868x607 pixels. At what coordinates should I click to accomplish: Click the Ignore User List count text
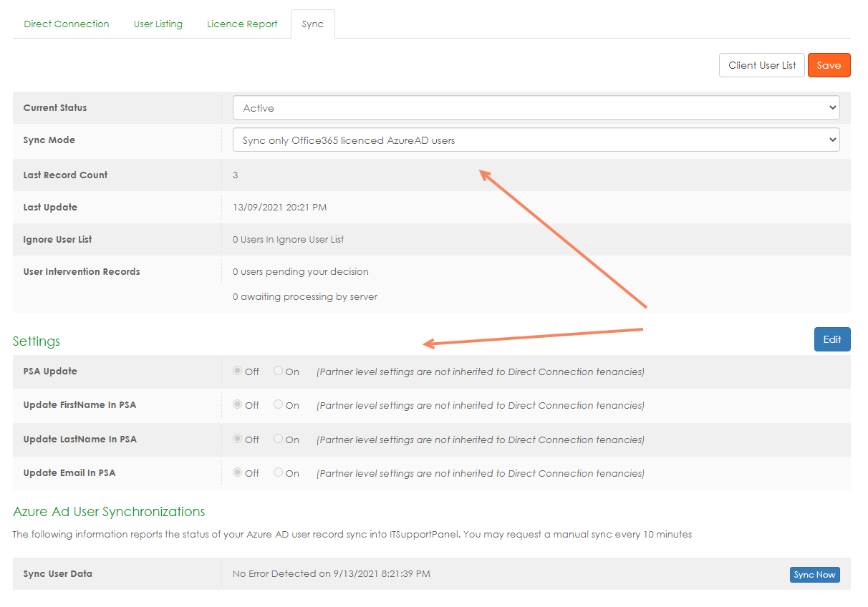288,240
